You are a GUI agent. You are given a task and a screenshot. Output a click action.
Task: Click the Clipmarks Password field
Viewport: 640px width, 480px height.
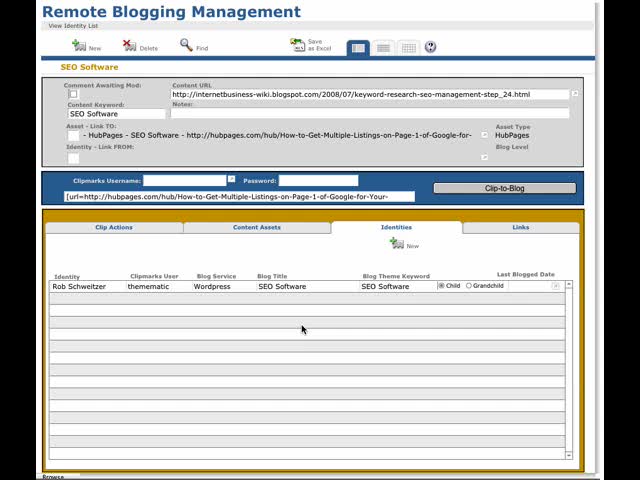[x=318, y=180]
